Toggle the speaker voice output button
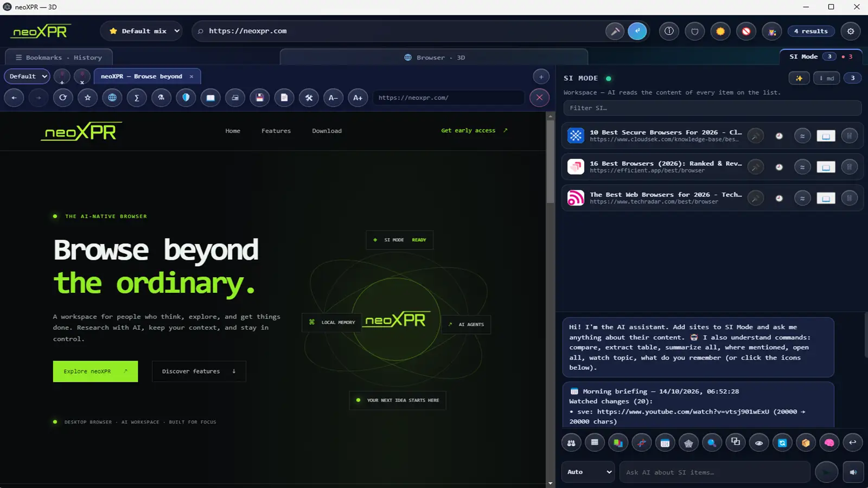The height and width of the screenshot is (488, 868). coord(853,472)
